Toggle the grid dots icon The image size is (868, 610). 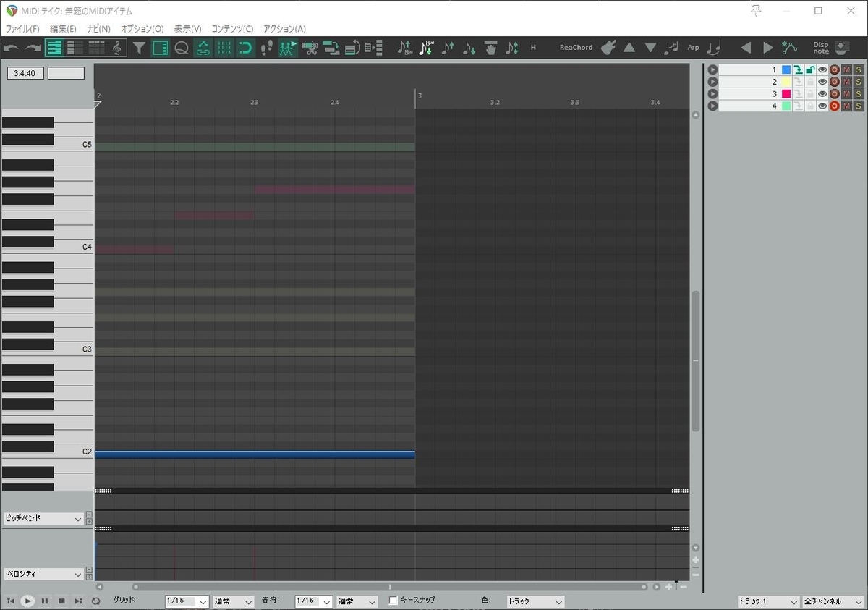point(224,48)
